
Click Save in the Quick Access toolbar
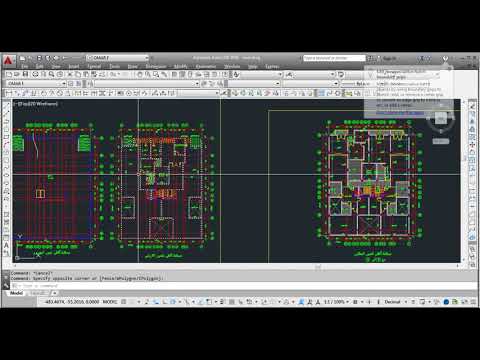(39, 58)
